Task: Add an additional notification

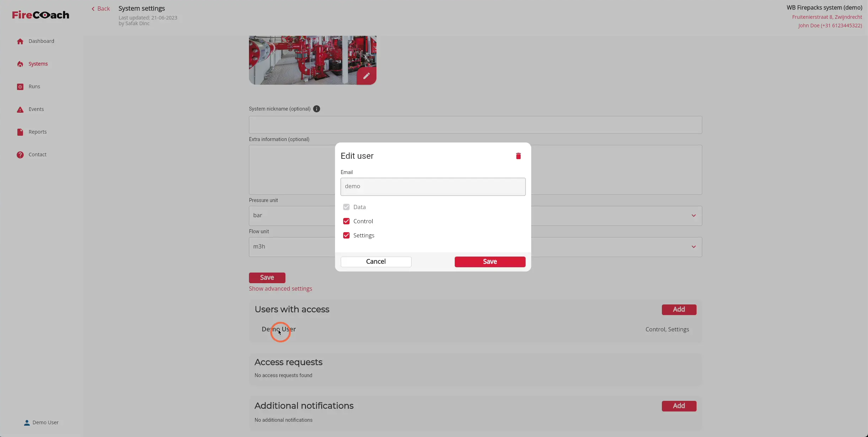Action: [679, 406]
